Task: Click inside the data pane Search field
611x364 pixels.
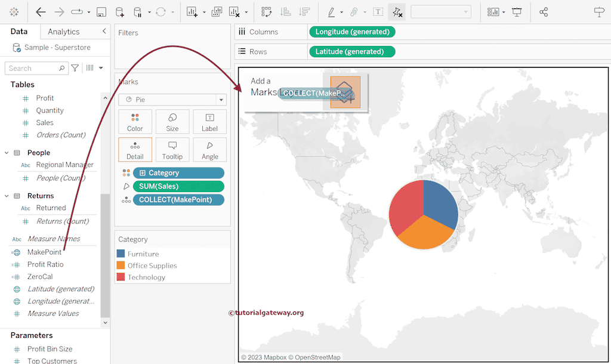Action: 33,68
